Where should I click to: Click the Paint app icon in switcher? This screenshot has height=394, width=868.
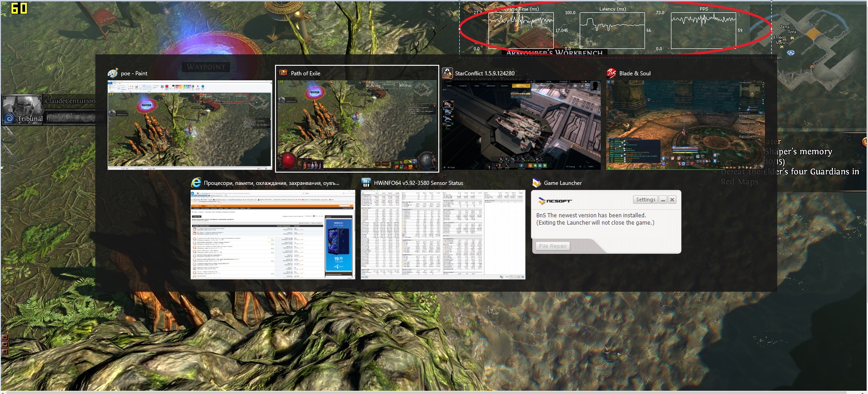113,73
